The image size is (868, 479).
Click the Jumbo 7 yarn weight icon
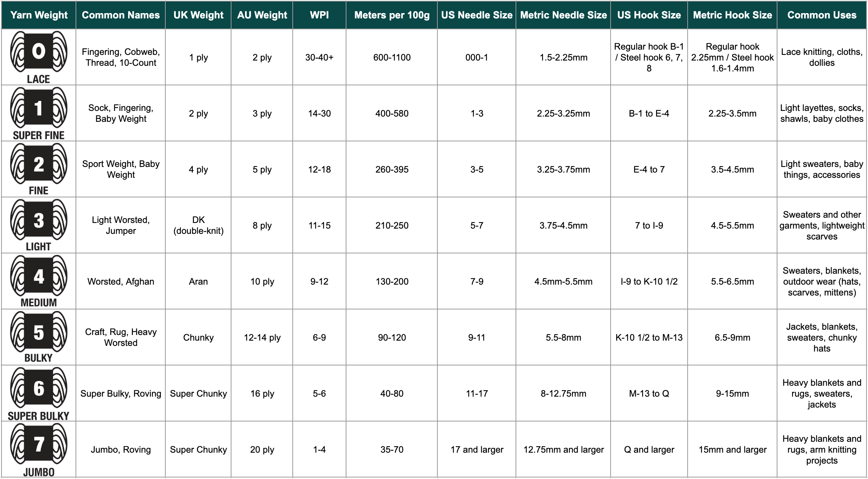[39, 450]
